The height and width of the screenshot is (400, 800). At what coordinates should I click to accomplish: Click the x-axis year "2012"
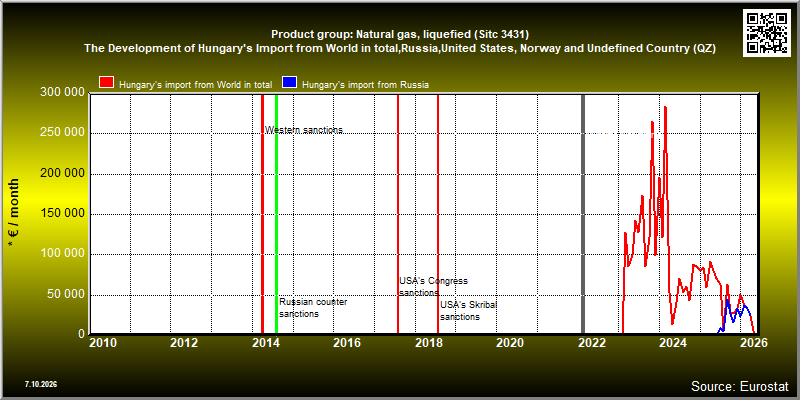[184, 343]
